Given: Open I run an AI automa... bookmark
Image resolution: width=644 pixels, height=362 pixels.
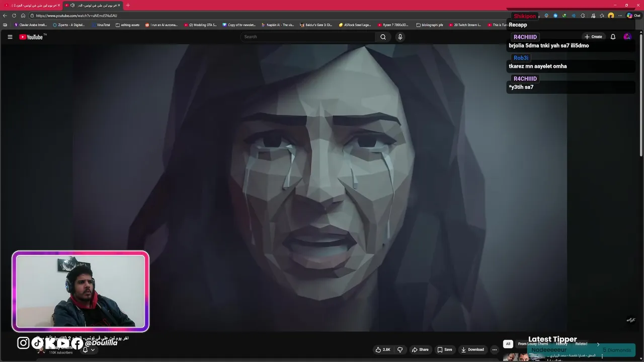Looking at the screenshot, I should (162, 25).
